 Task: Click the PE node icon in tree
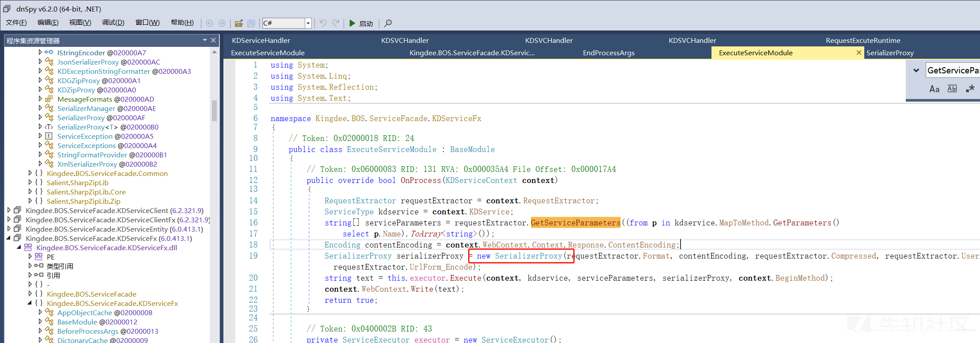38,256
